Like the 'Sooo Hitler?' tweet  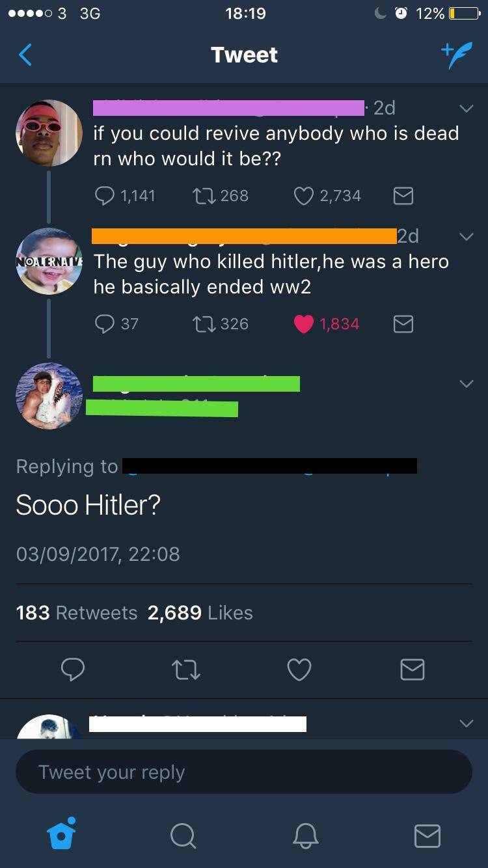[x=299, y=669]
